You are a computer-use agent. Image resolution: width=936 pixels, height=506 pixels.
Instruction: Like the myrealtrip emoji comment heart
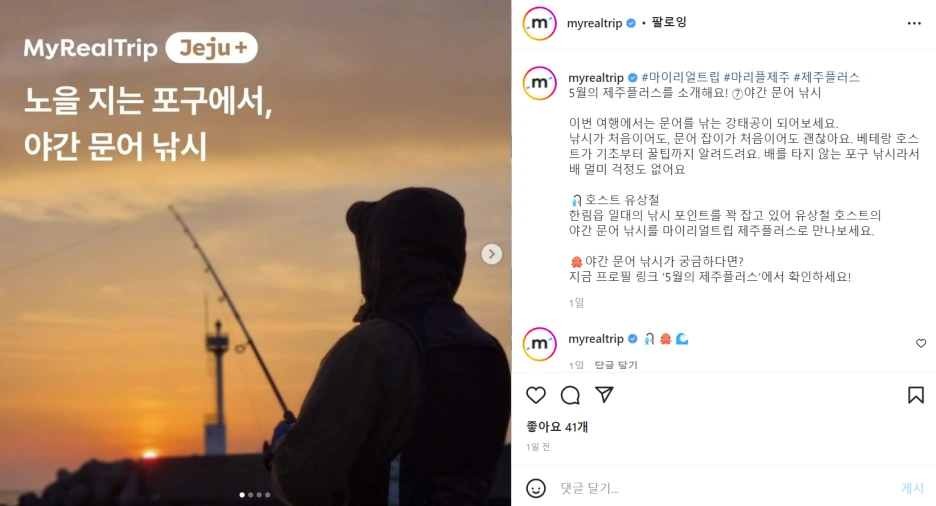coord(921,343)
